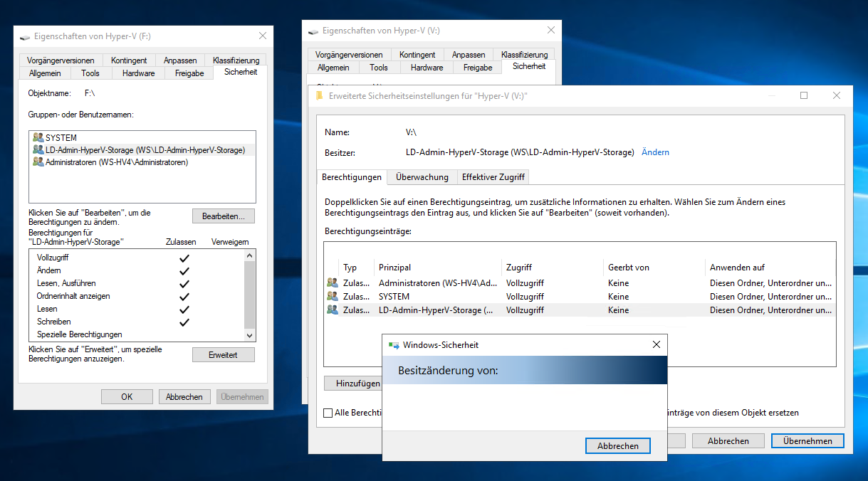Screen dimensions: 868x481
Task: Switch to Überwachung tab
Action: (x=422, y=177)
